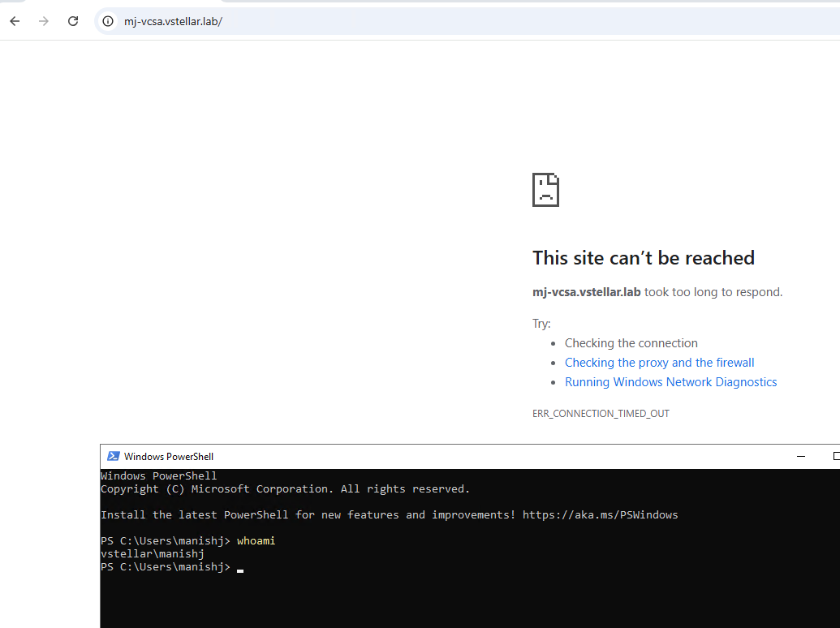Click the "This site can't be reached" heading

[x=643, y=258]
